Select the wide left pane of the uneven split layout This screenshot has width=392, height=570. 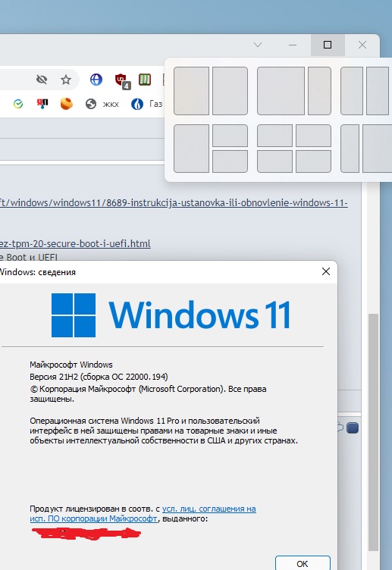pos(281,91)
